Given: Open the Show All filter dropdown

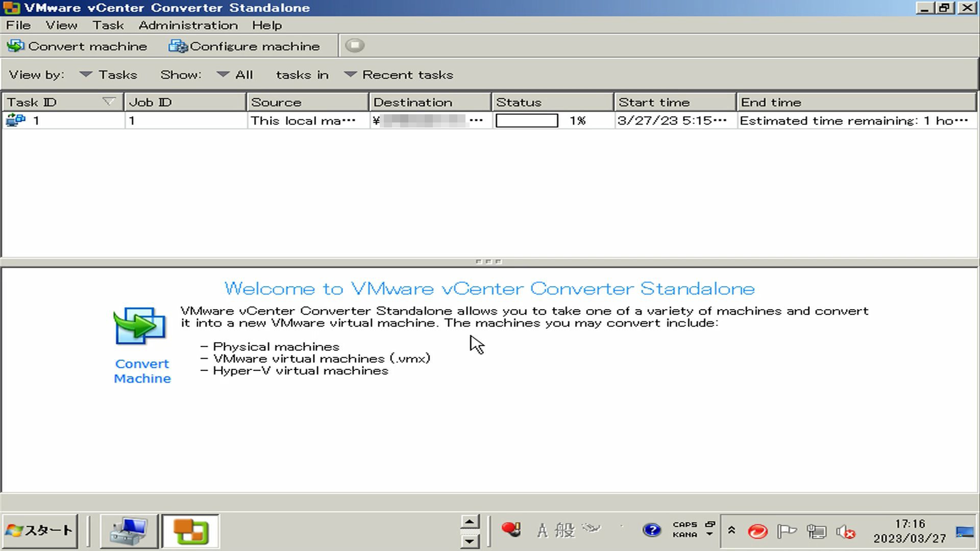Looking at the screenshot, I should coord(235,74).
